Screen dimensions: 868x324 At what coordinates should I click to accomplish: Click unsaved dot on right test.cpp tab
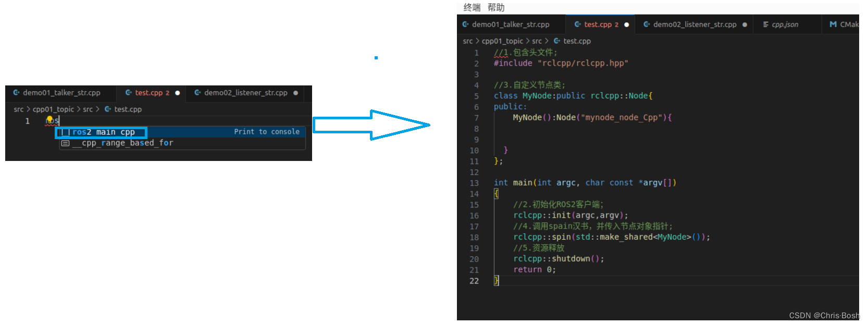click(626, 24)
